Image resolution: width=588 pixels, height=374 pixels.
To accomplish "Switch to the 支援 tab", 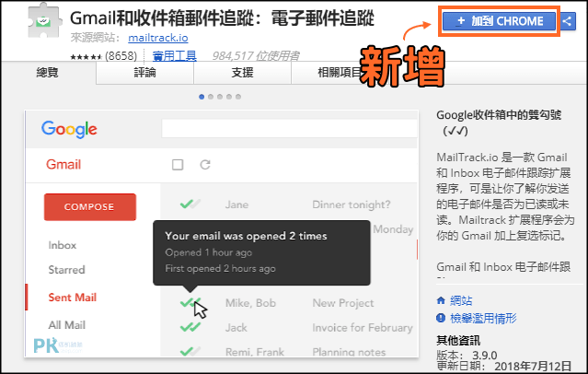I will point(242,72).
